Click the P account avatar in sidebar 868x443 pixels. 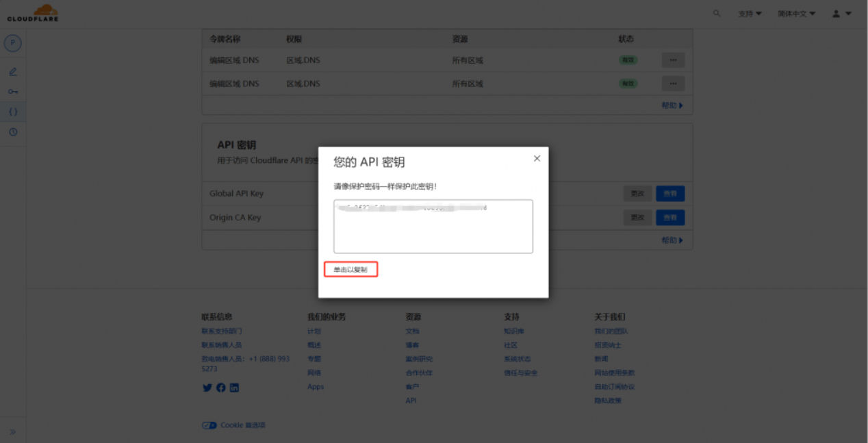tap(13, 43)
